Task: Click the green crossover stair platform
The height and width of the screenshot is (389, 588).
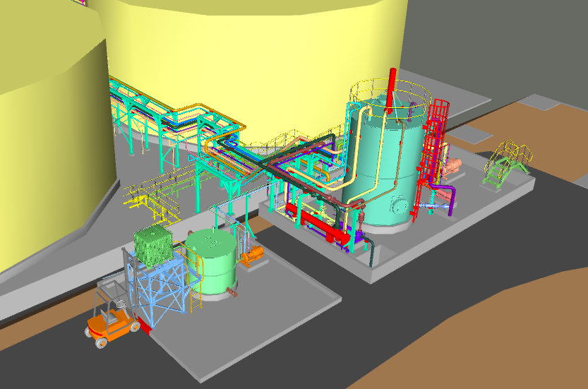Action: [505, 164]
